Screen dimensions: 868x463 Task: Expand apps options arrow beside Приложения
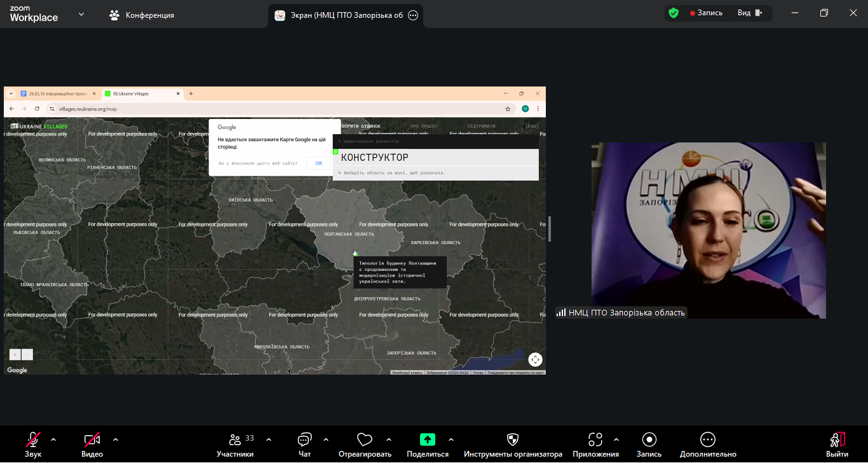(x=616, y=439)
